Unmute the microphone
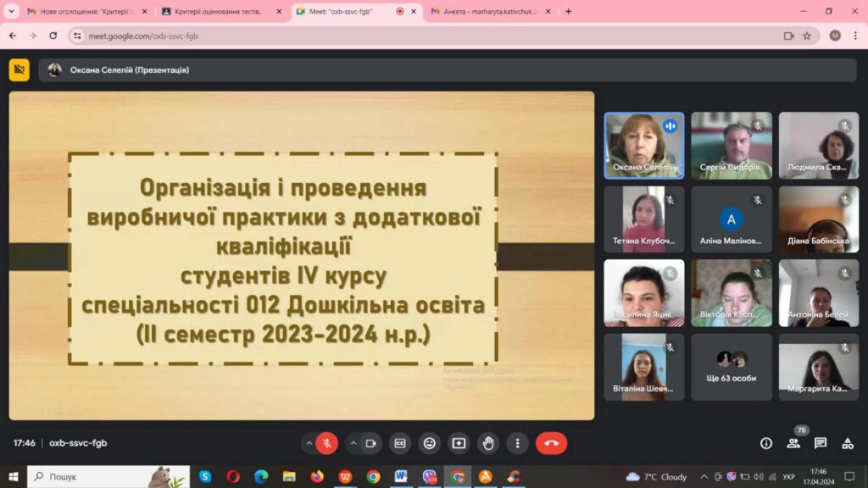868x488 pixels. [x=326, y=443]
